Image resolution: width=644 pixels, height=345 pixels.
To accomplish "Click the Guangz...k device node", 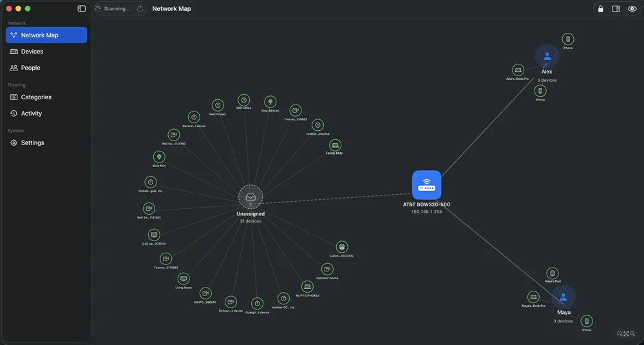I will pos(257,304).
